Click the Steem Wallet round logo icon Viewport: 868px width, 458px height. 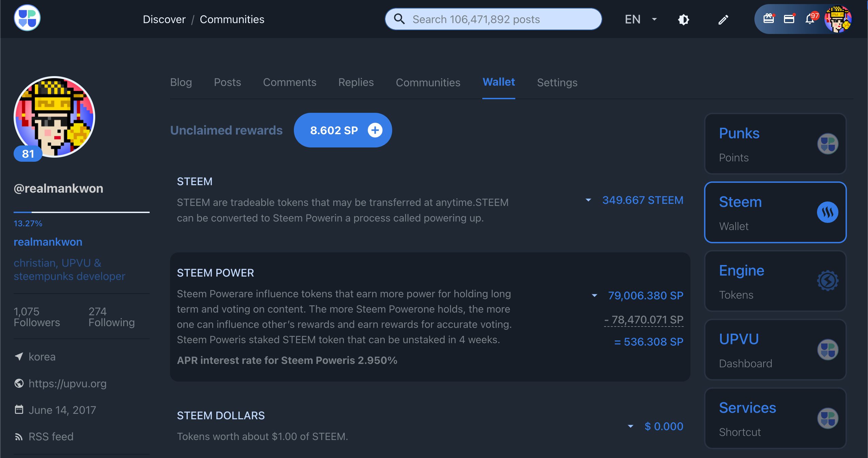827,212
